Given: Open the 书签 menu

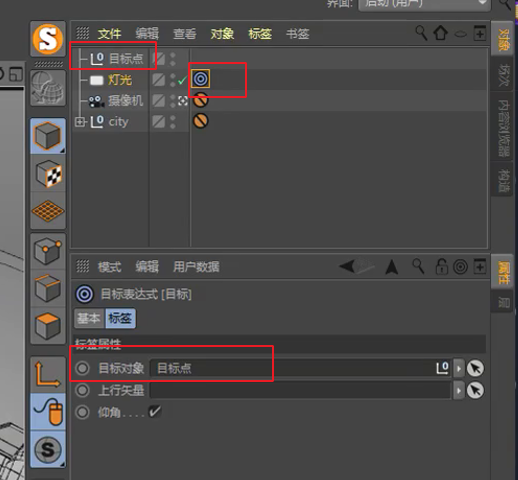Looking at the screenshot, I should (x=298, y=34).
